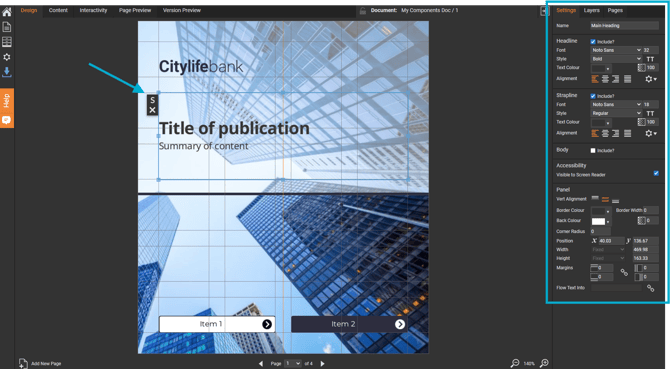
Task: Click the Flow Text Into link icon
Action: point(650,288)
